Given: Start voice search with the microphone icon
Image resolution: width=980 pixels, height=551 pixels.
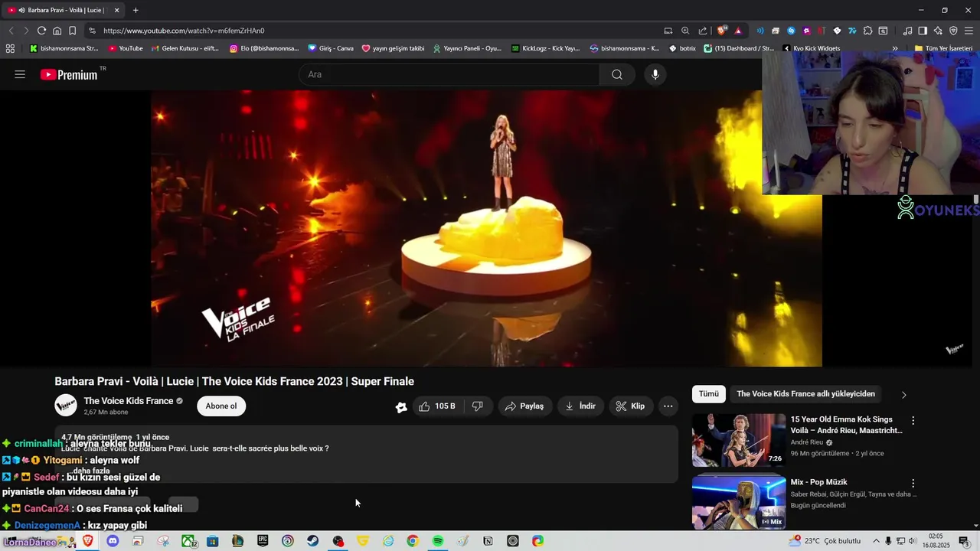Looking at the screenshot, I should 655,74.
